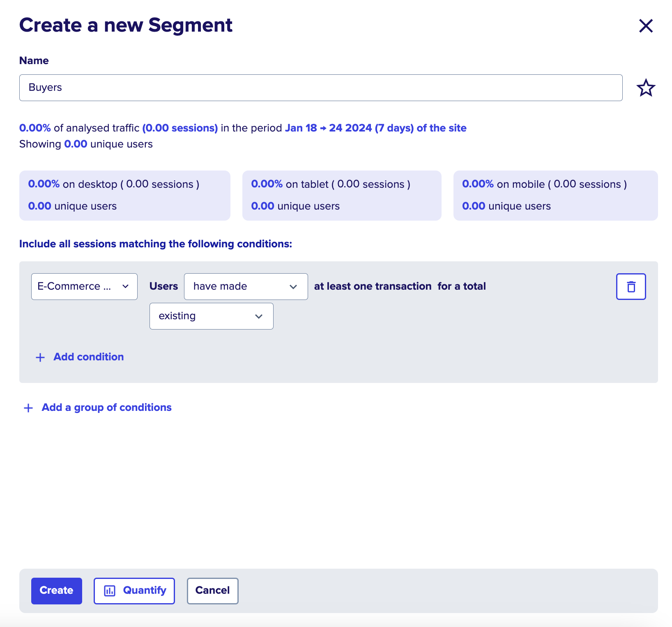Mark segment as favorite with star icon
The width and height of the screenshot is (672, 627).
[x=646, y=88]
